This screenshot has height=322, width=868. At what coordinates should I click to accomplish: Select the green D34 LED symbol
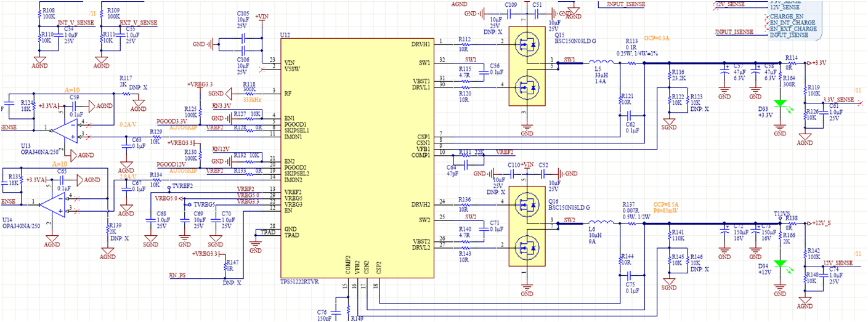coord(781,264)
